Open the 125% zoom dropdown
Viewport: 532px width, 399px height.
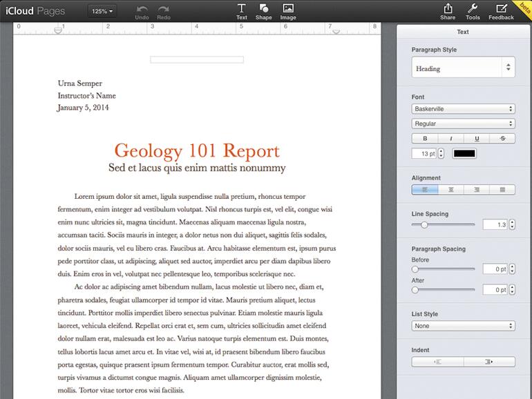(x=103, y=11)
